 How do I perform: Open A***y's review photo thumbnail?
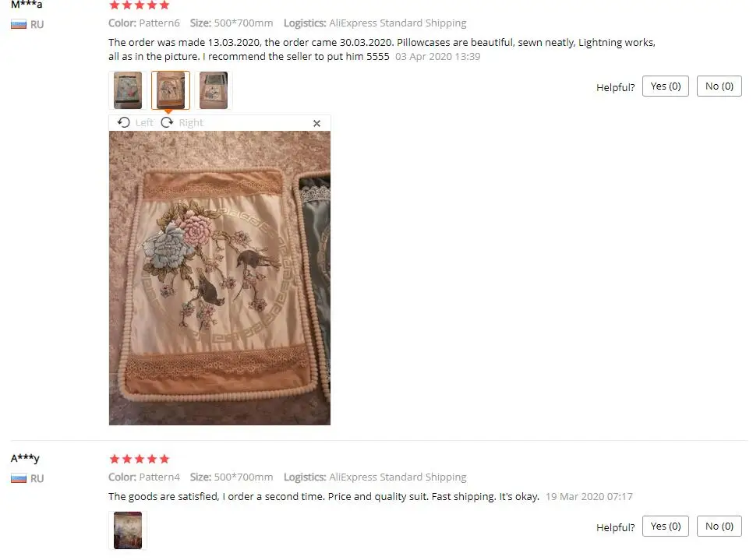(x=128, y=530)
